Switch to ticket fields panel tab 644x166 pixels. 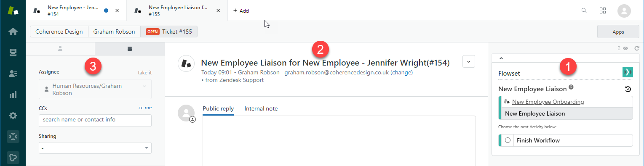[129, 48]
